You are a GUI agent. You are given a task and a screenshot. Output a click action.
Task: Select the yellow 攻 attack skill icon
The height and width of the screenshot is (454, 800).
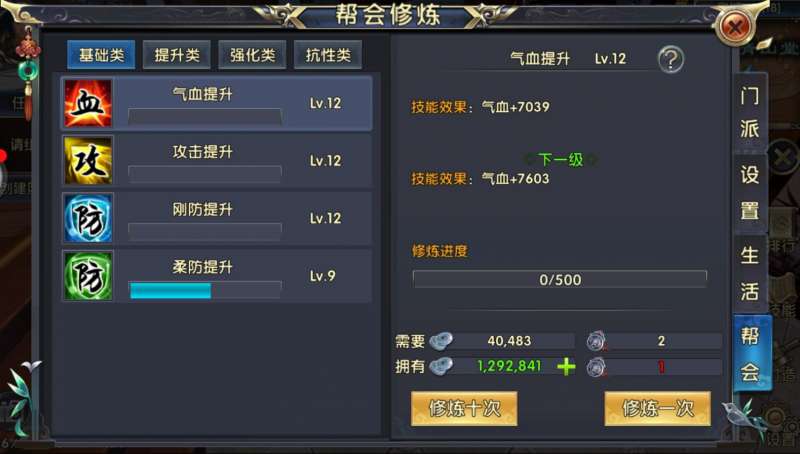(88, 161)
